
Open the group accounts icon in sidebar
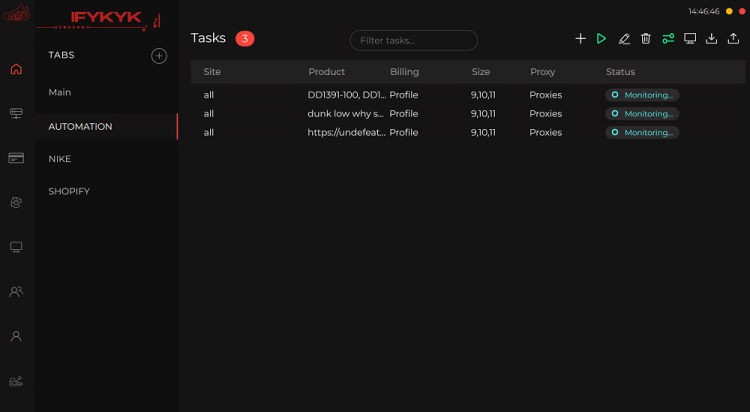16,292
